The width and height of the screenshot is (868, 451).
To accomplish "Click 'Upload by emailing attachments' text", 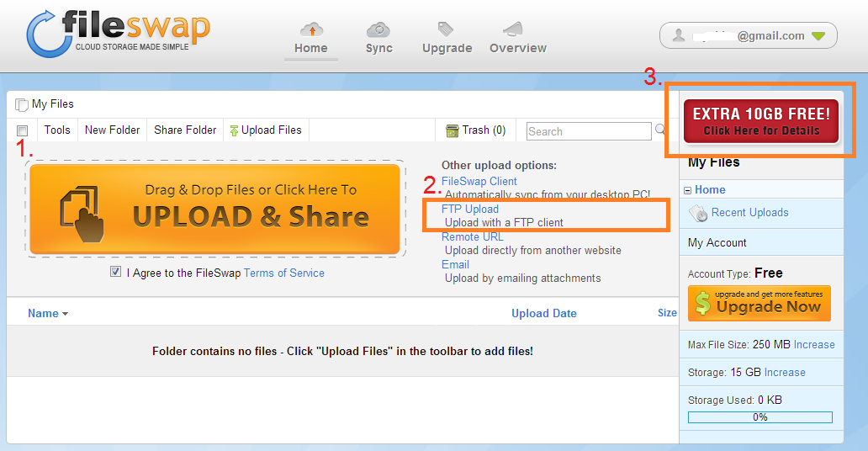I will point(522,279).
